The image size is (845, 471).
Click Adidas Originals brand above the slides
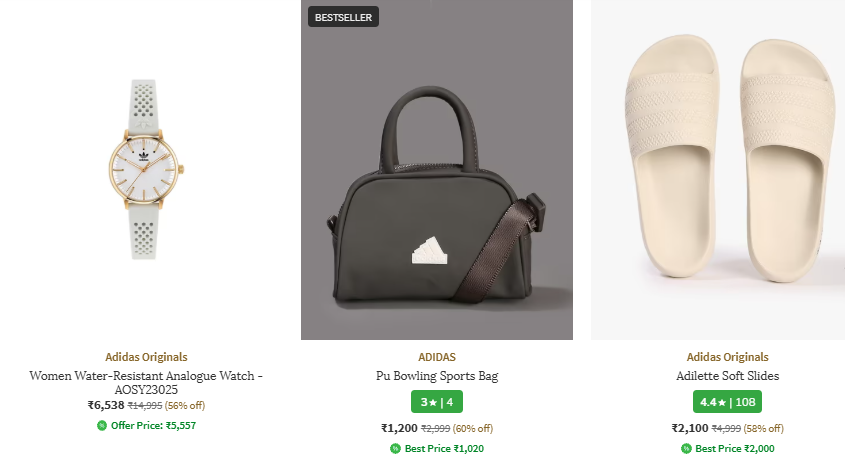[727, 357]
